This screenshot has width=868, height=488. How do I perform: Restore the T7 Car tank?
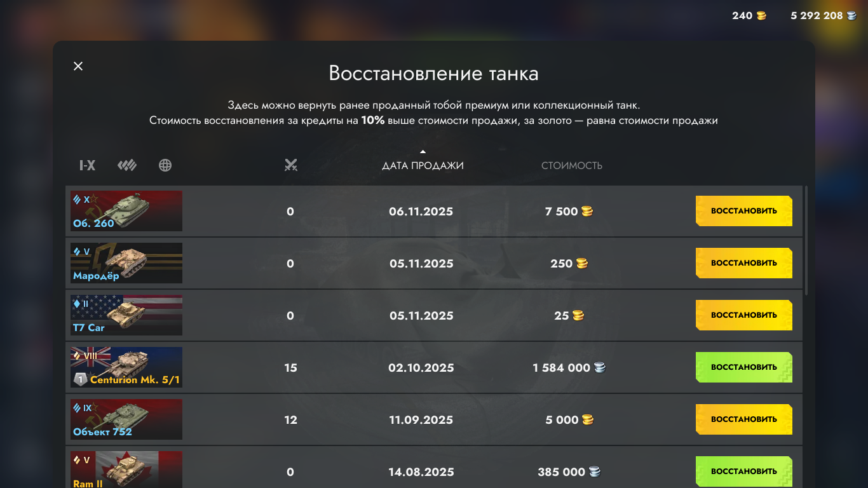coord(743,315)
